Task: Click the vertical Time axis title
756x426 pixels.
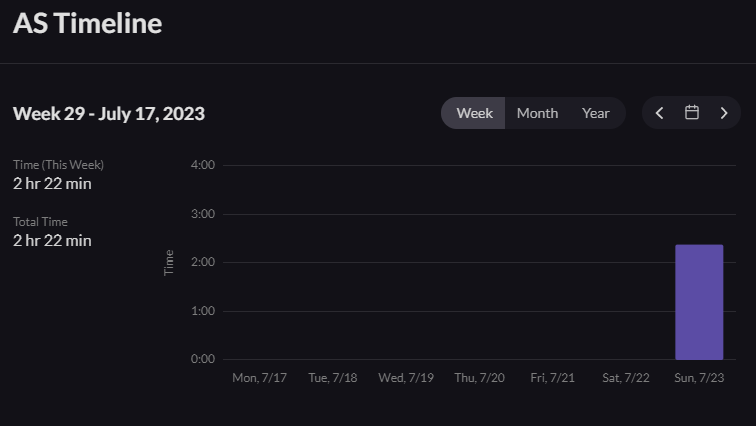Action: pos(169,262)
